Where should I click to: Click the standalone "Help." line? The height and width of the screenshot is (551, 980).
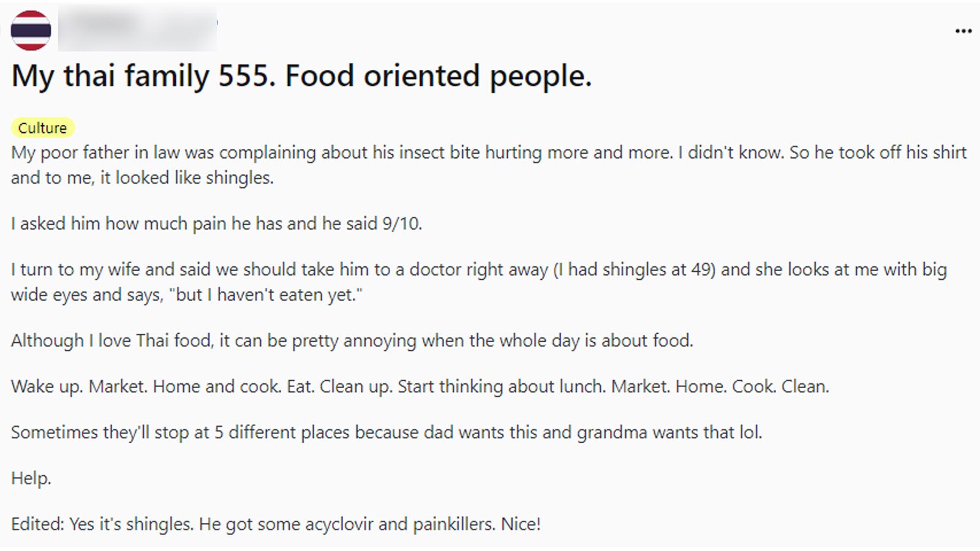click(31, 479)
